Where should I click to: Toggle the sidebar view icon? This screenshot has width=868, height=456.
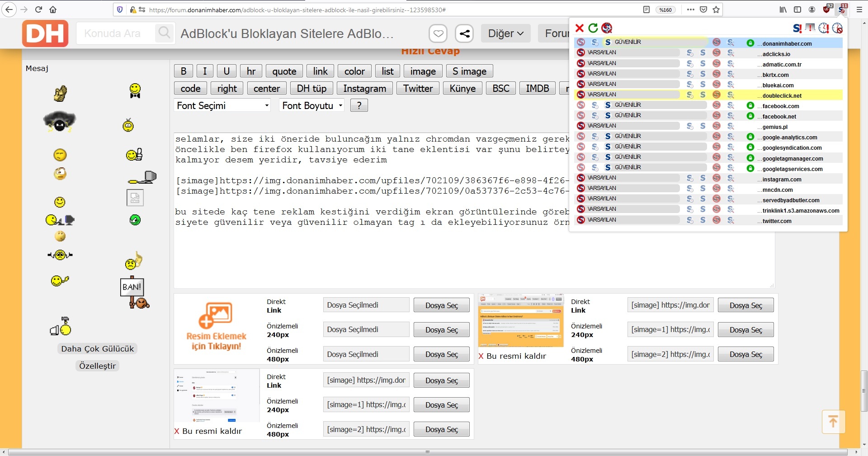click(797, 9)
